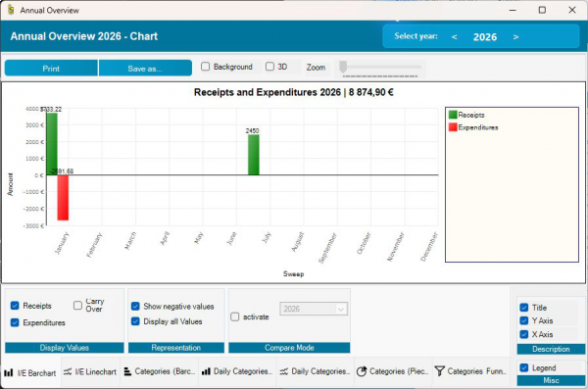The width and height of the screenshot is (588, 389).
Task: Click the Select year: label
Action: pyautogui.click(x=416, y=36)
